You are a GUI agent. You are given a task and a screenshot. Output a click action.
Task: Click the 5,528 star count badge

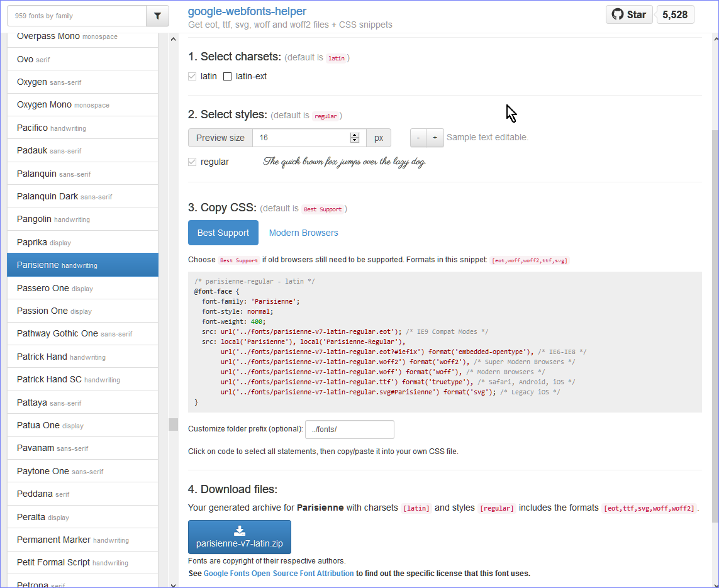674,14
